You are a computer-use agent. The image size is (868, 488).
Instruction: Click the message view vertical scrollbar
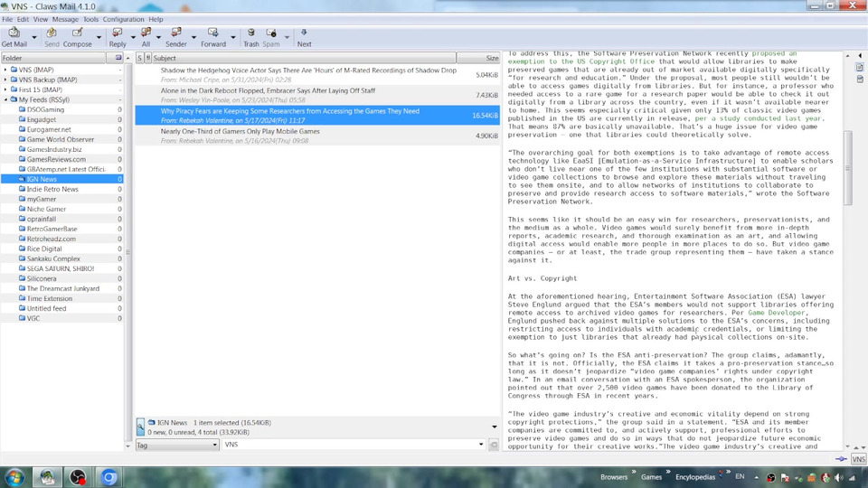click(847, 169)
